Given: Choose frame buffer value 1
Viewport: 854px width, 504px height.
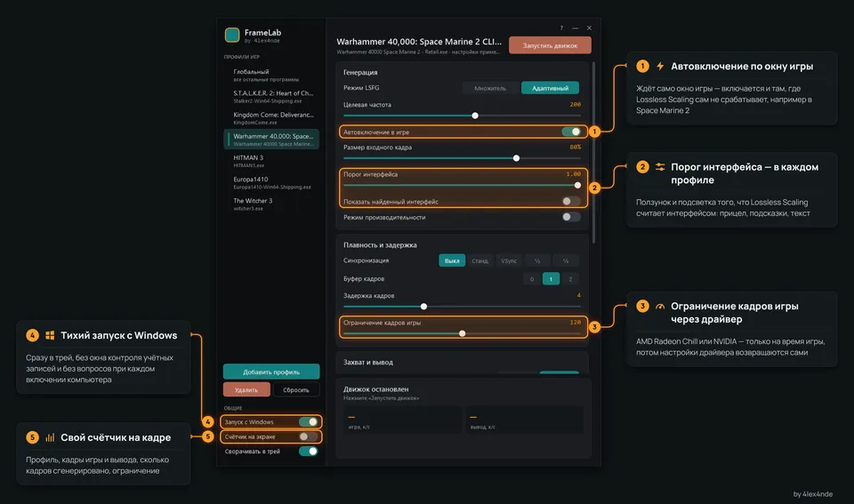Looking at the screenshot, I should 551,279.
